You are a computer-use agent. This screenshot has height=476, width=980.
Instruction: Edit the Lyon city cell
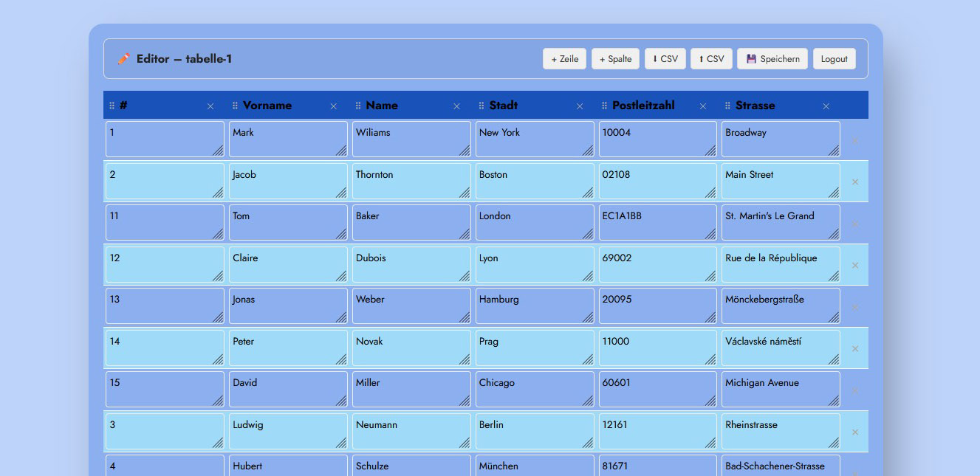tap(535, 264)
